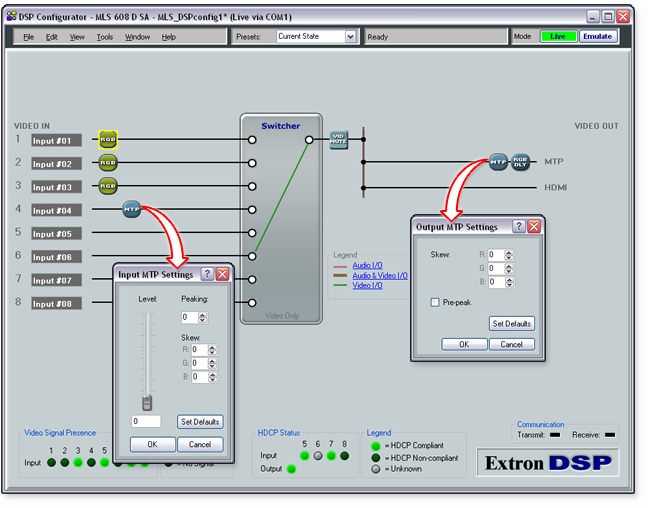Image resolution: width=648 pixels, height=508 pixels.
Task: Adjust Skew R stepper in Input MTP Settings
Action: pos(212,350)
